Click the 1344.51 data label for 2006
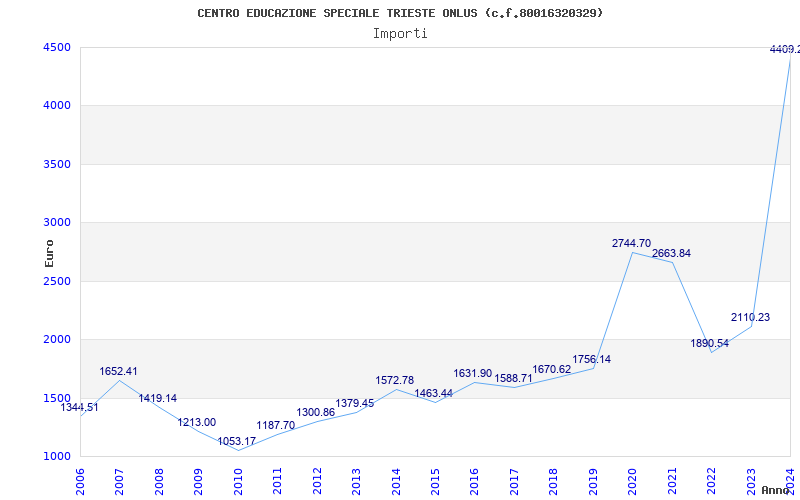 tap(80, 407)
